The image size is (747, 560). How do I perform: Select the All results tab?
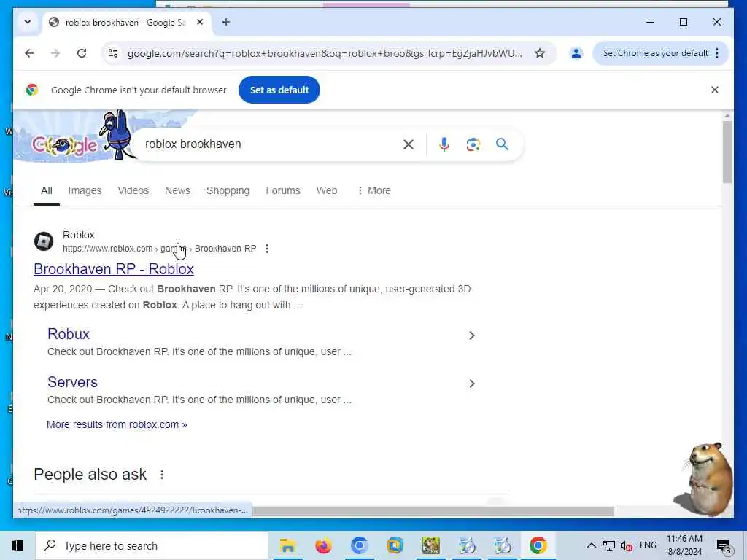pos(46,190)
